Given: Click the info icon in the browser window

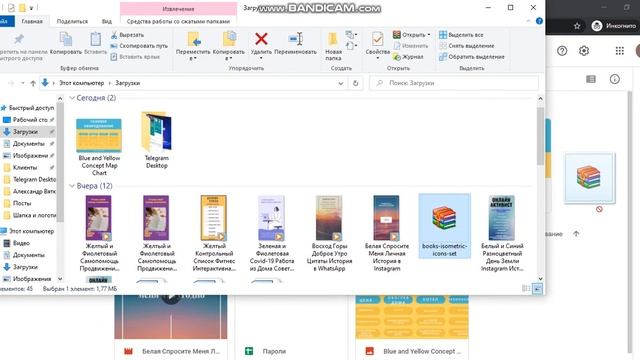Looking at the screenshot, I should tap(615, 79).
